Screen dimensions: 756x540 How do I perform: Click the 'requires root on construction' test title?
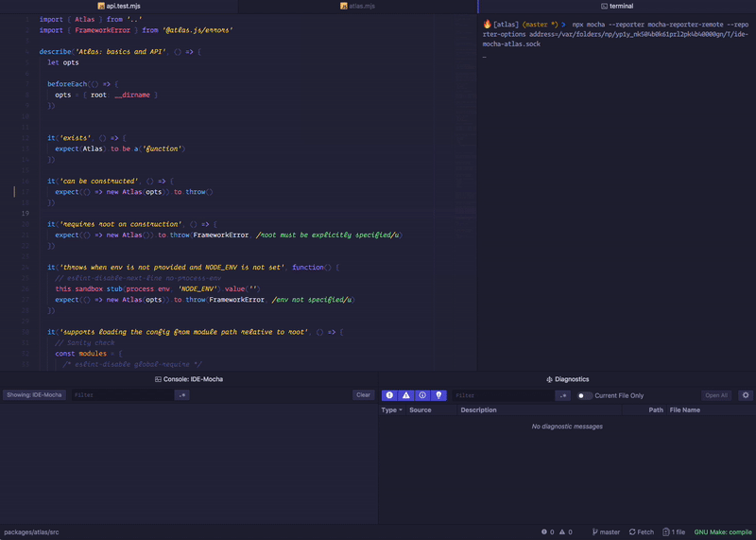(121, 224)
